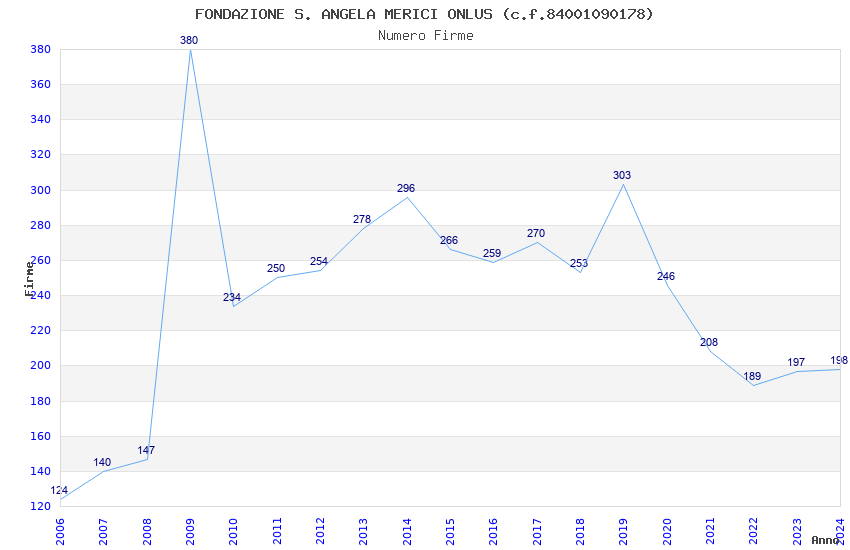The width and height of the screenshot is (850, 550).
Task: Click the data label 147
Action: (146, 450)
